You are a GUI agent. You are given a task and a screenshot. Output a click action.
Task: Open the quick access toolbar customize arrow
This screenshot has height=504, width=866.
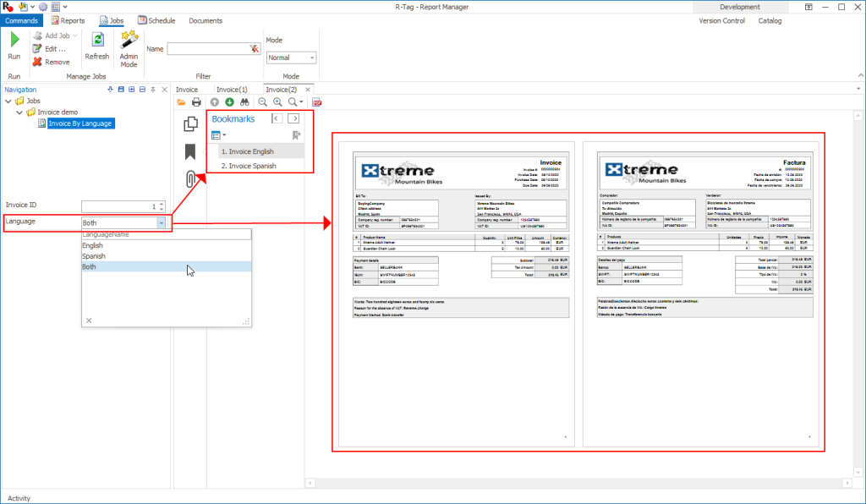coord(65,7)
